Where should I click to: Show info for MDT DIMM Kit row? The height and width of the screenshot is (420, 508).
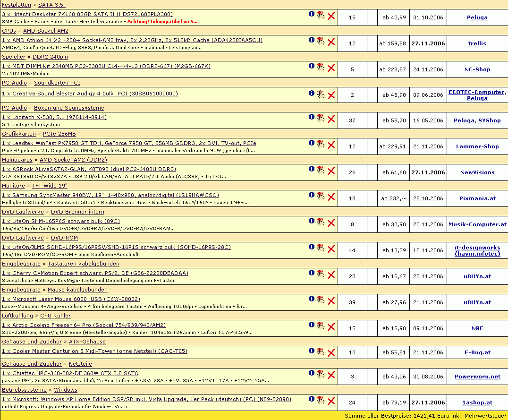click(x=311, y=66)
